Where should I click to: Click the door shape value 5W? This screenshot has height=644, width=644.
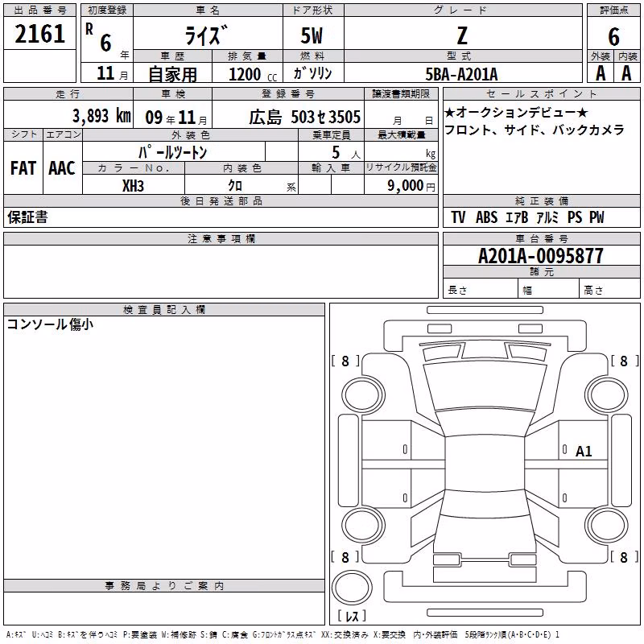point(312,35)
